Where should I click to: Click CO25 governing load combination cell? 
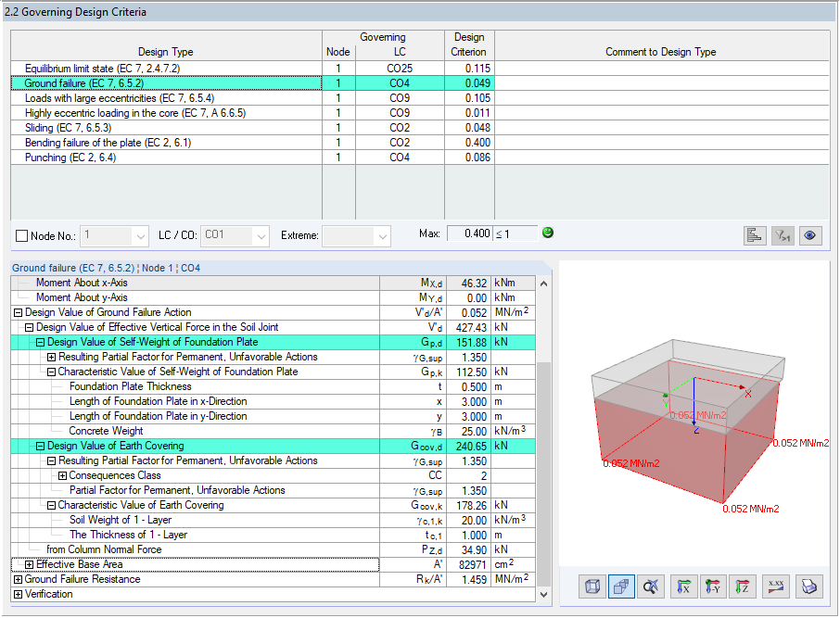(400, 69)
